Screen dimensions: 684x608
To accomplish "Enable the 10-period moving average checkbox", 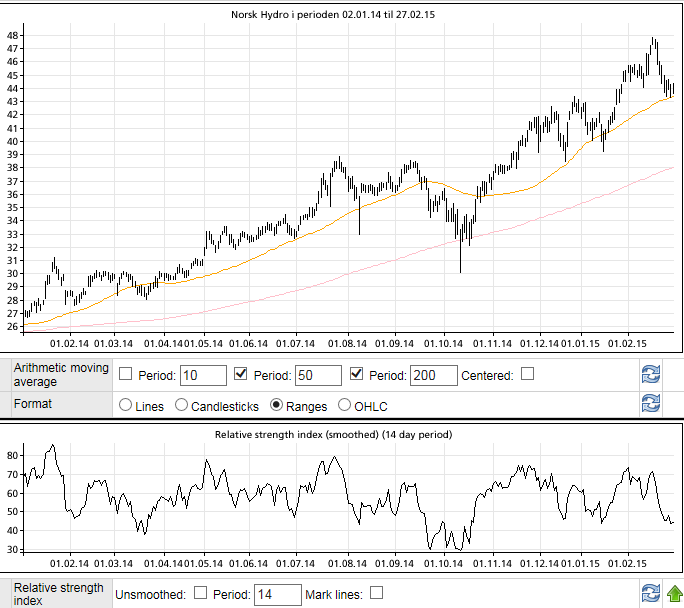I will pyautogui.click(x=126, y=374).
